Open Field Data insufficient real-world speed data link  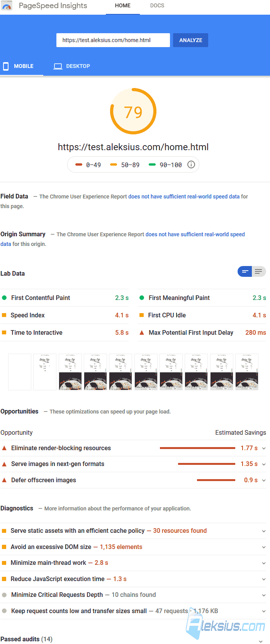pyautogui.click(x=184, y=197)
